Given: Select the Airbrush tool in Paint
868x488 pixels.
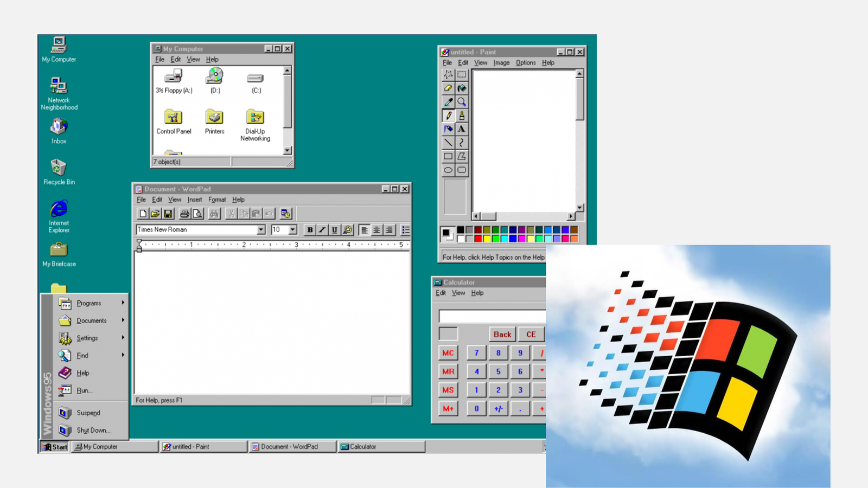Looking at the screenshot, I should click(x=448, y=129).
